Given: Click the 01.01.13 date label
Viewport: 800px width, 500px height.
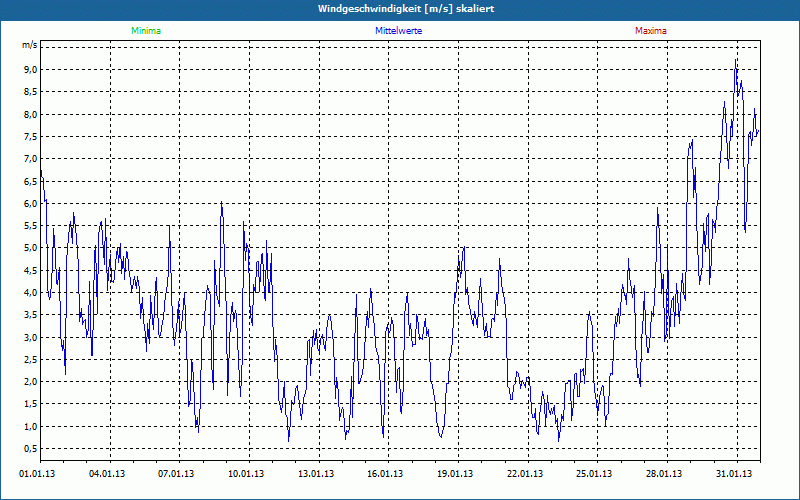Looking at the screenshot, I should 37,474.
